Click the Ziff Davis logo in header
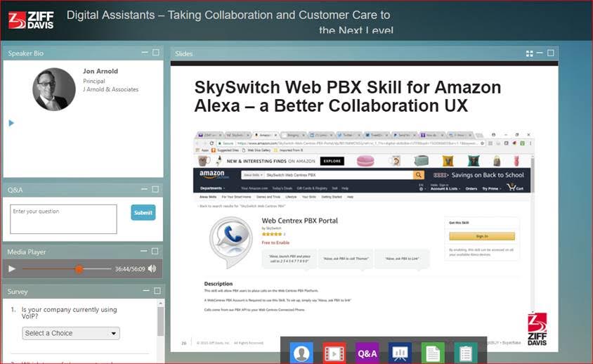The image size is (593, 364). [31, 20]
